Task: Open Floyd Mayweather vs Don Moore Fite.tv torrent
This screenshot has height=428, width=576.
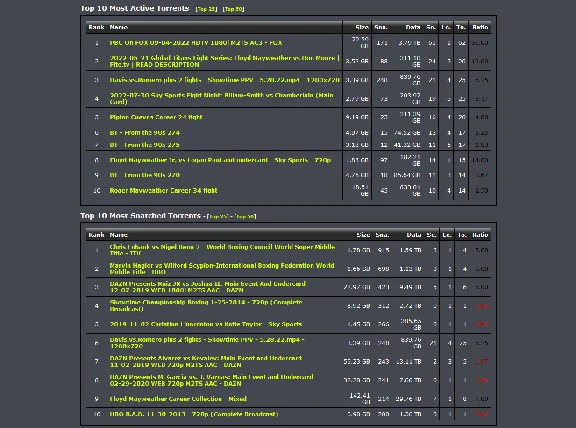Action: [224, 61]
